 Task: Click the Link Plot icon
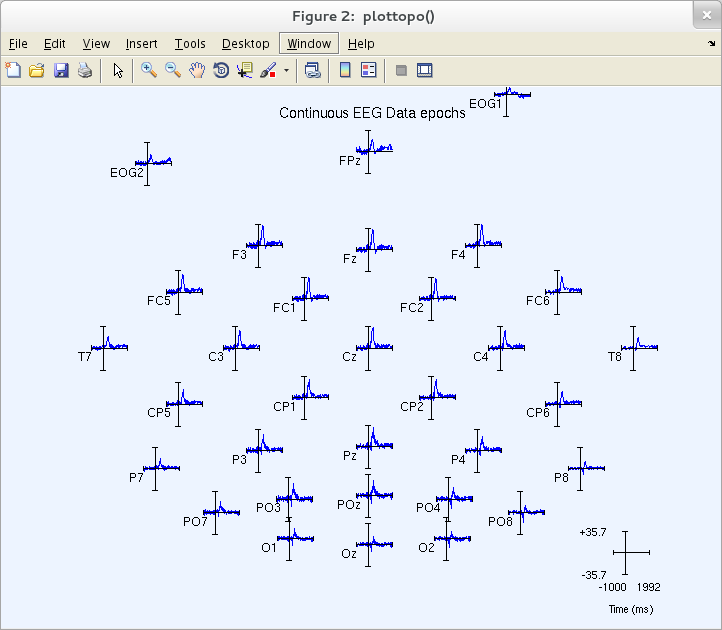tap(313, 70)
